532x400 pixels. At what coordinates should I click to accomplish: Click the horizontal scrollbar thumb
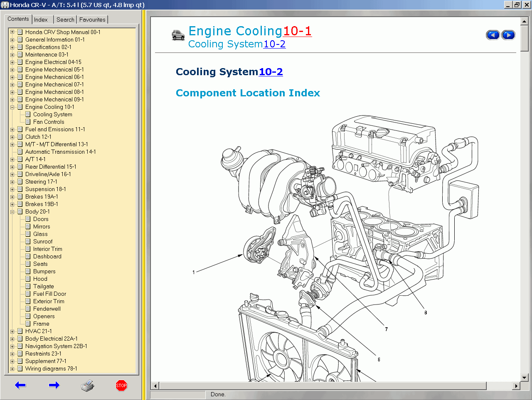point(323,386)
